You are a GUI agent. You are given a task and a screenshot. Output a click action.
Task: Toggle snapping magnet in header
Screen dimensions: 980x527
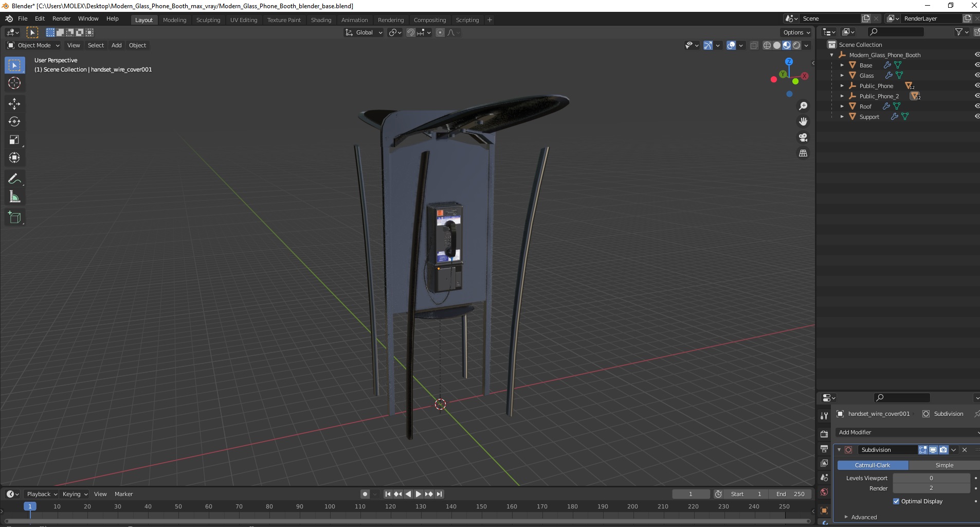pos(410,32)
